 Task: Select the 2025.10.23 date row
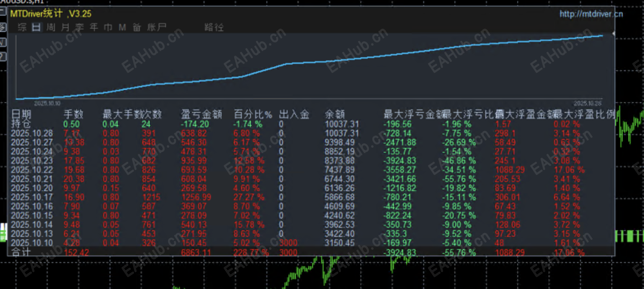(x=32, y=161)
